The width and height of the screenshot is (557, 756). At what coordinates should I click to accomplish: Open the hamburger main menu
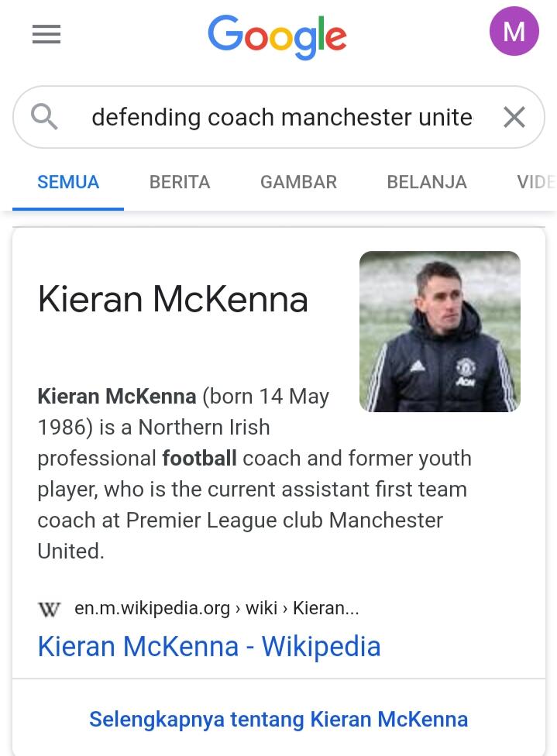[x=46, y=34]
